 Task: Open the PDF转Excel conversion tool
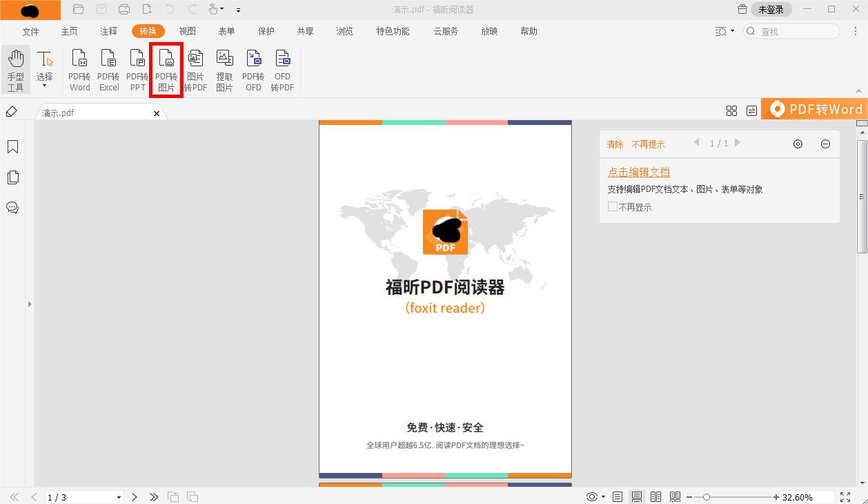[x=108, y=67]
